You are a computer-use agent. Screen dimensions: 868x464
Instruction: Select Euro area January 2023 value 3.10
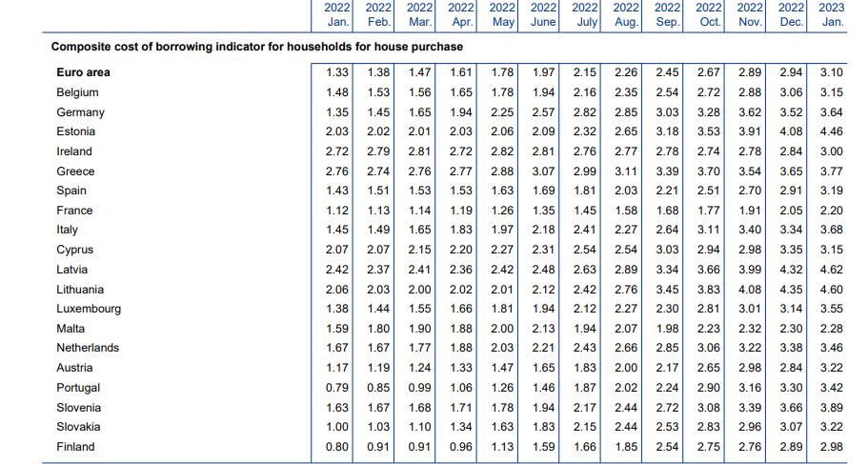[831, 72]
